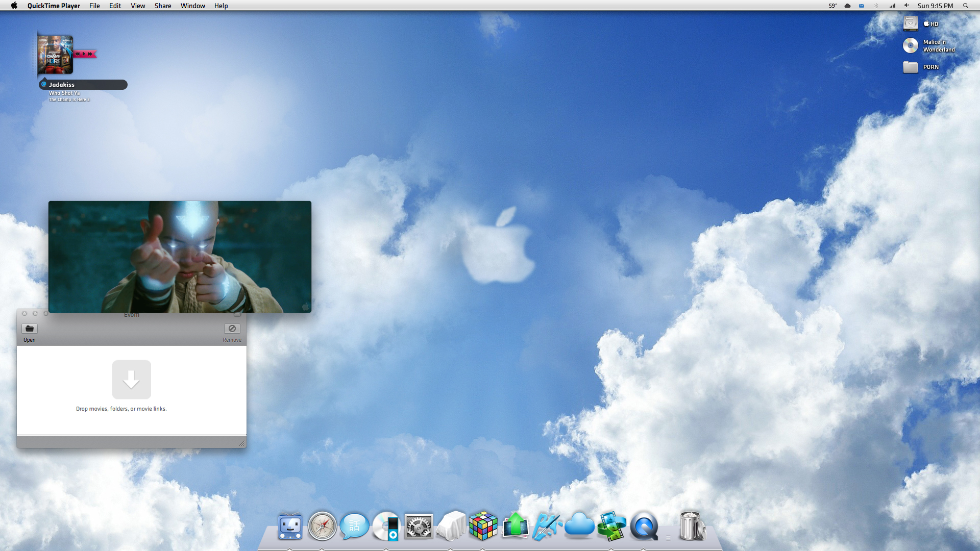This screenshot has width=980, height=551.
Task: Click the QuickTime movie video frame
Action: [x=180, y=257]
